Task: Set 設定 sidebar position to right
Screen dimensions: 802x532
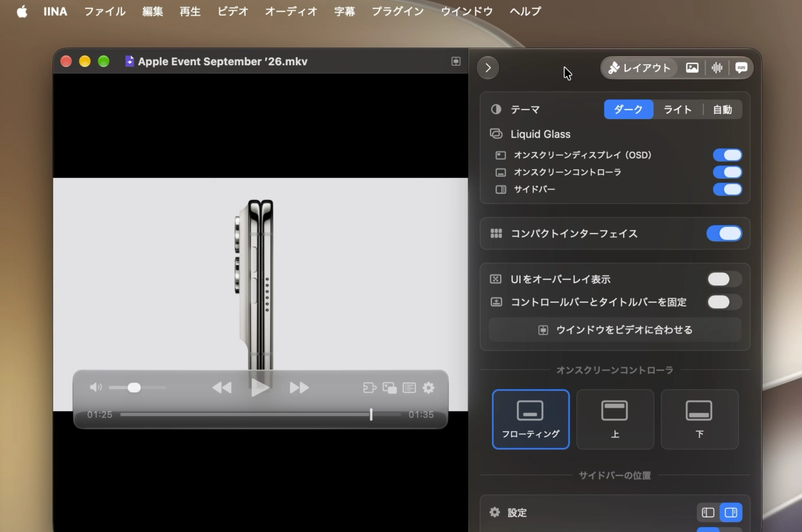Action: [731, 513]
